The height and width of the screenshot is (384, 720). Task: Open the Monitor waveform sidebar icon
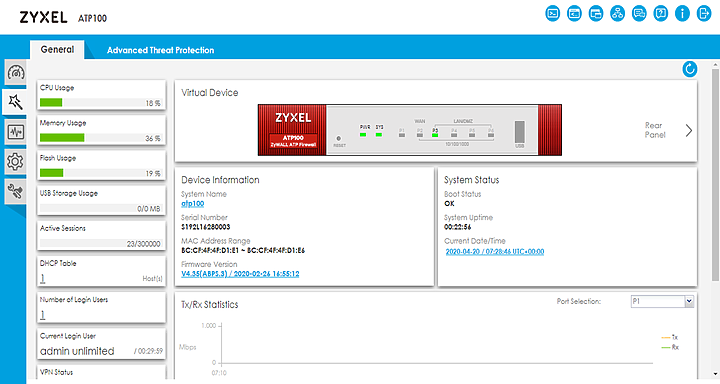pos(16,132)
